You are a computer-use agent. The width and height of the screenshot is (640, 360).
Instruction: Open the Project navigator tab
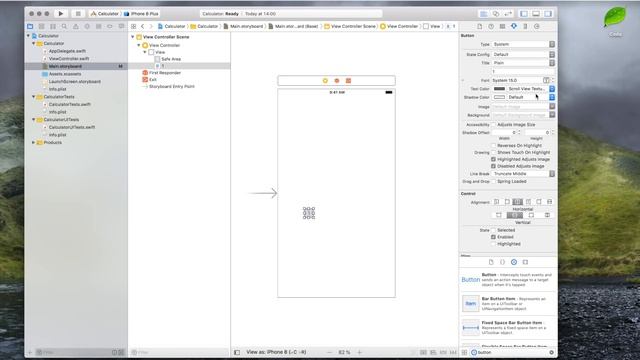click(x=30, y=26)
